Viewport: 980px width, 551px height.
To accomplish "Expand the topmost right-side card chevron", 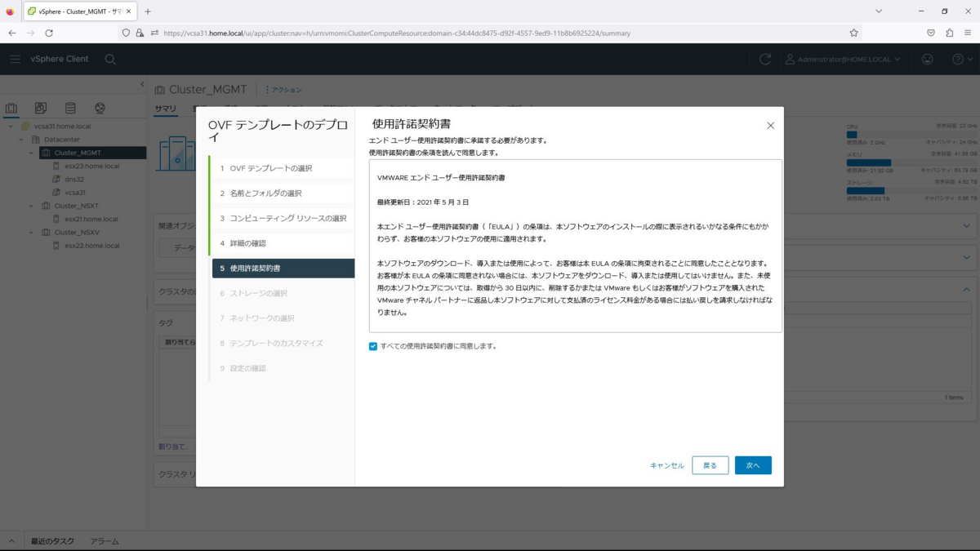I will tap(966, 225).
